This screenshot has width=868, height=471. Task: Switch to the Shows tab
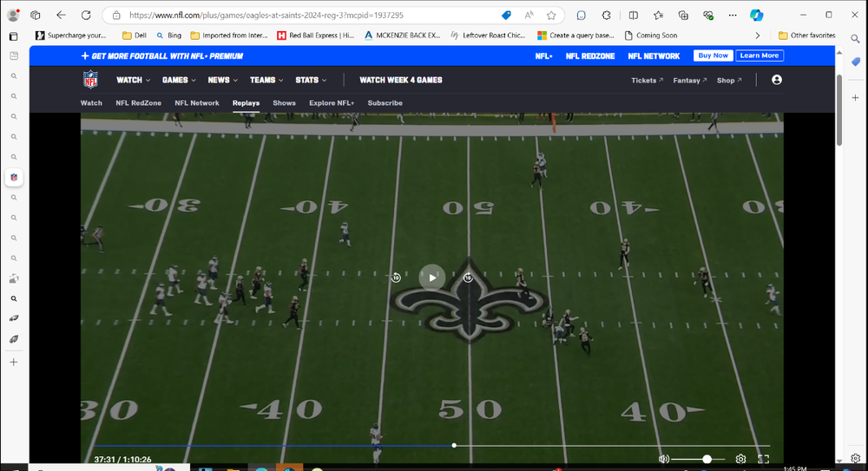(x=284, y=103)
